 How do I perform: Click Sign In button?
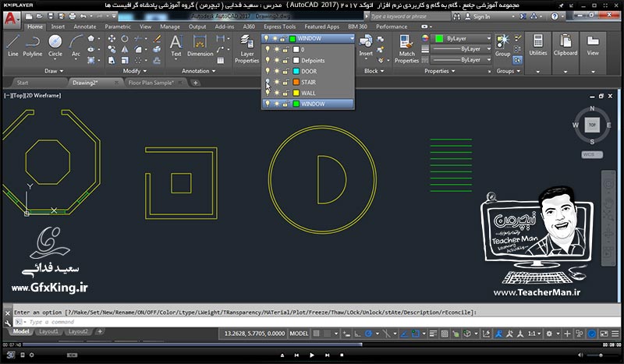click(477, 16)
